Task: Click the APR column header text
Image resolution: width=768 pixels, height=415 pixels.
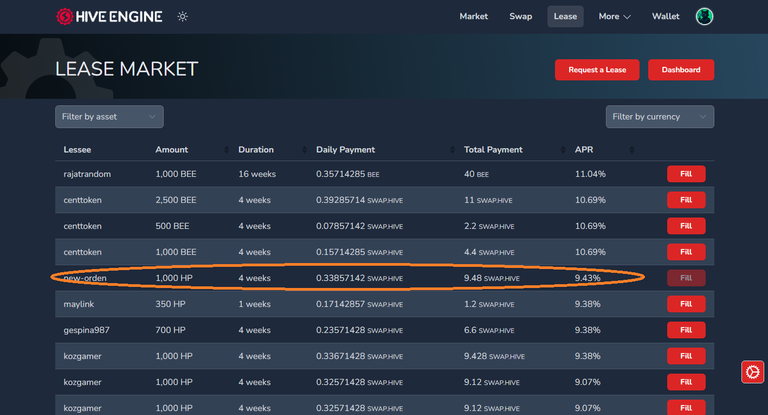Action: coord(584,150)
